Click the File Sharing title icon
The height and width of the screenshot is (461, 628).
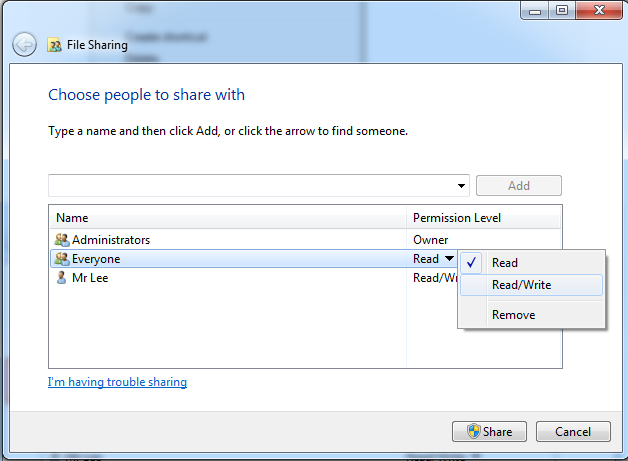pos(55,45)
